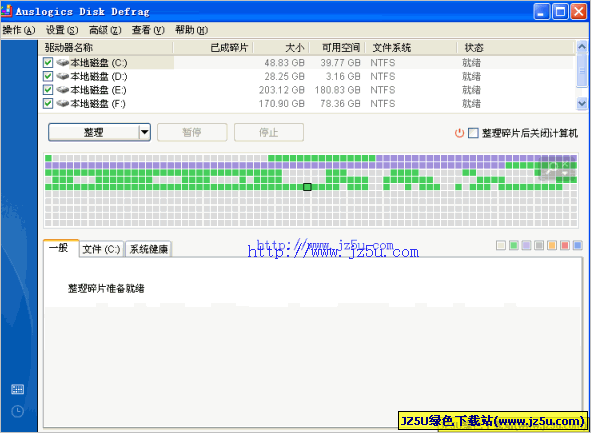This screenshot has height=433, width=591.
Task: Click the drive list scroll up arrow
Action: (582, 47)
